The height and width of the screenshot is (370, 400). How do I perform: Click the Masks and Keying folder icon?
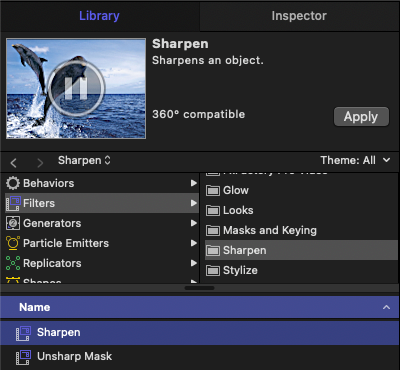213,231
